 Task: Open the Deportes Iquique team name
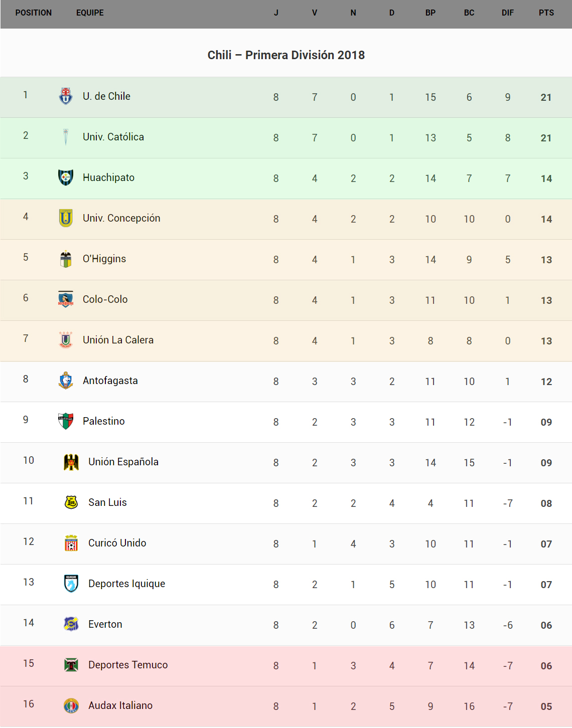[126, 584]
